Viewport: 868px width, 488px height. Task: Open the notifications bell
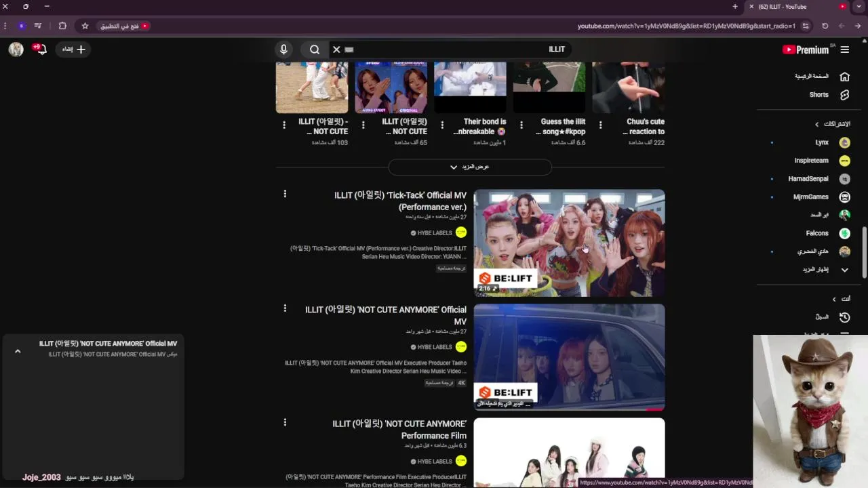41,49
